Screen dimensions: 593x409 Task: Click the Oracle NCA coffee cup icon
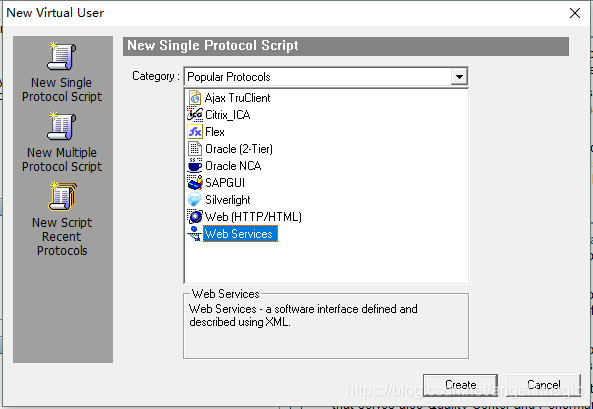point(195,166)
